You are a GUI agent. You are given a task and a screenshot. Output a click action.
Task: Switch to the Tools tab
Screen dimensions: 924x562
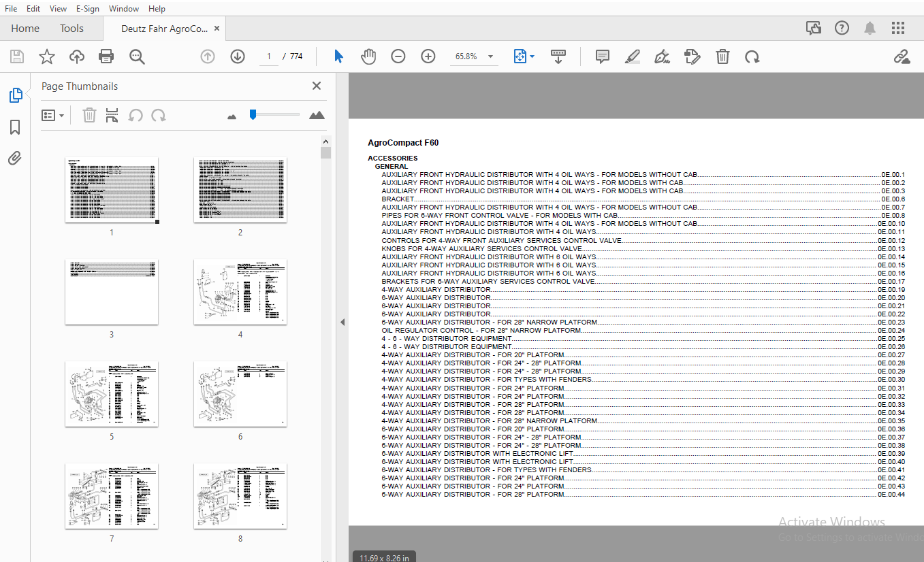(x=71, y=28)
